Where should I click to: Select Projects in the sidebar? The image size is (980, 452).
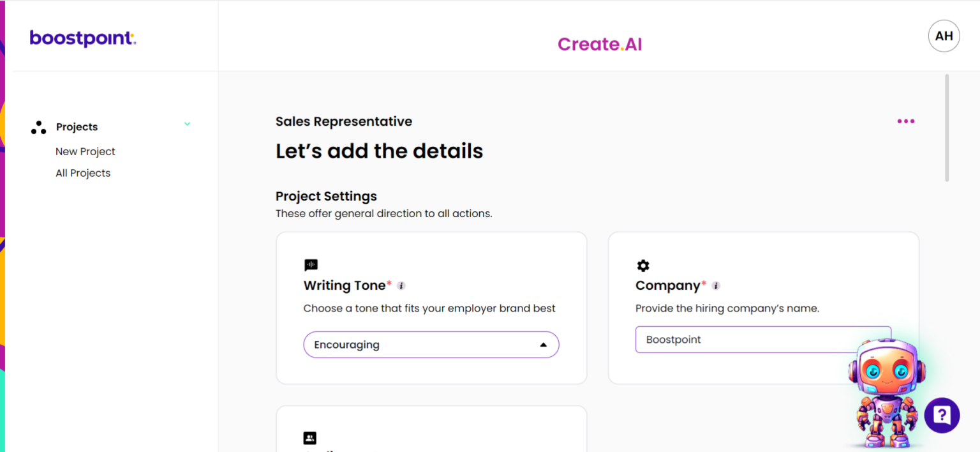(x=77, y=126)
